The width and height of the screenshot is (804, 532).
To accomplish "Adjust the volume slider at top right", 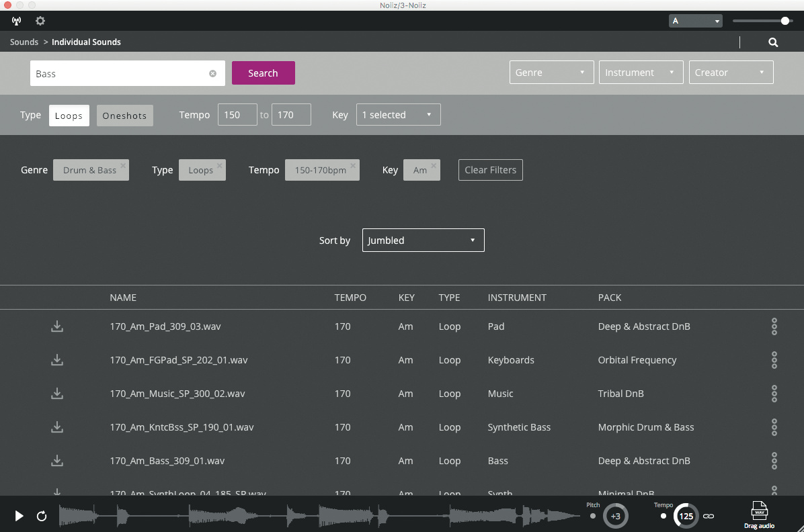I will click(785, 21).
